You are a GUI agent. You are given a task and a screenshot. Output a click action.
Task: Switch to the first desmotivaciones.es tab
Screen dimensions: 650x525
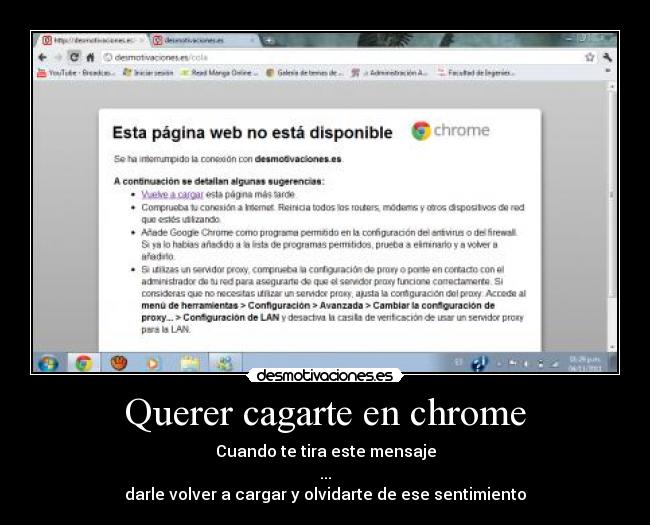(93, 40)
